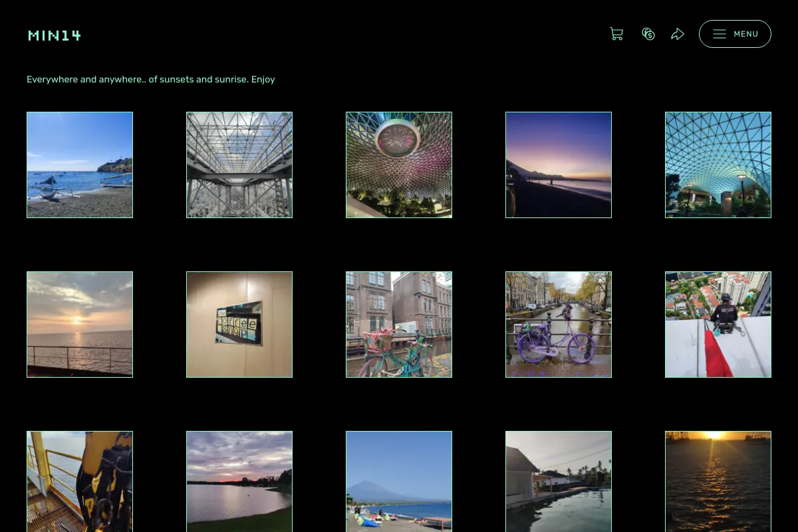The image size is (798, 532).
Task: Open the teal bicycle by buildings photo
Action: tap(399, 325)
